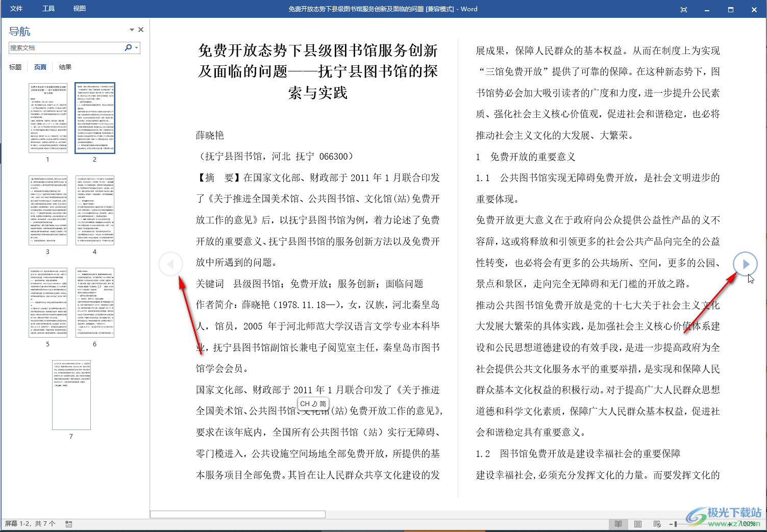Click heading 1 免费开放的重要意义

tap(526, 157)
